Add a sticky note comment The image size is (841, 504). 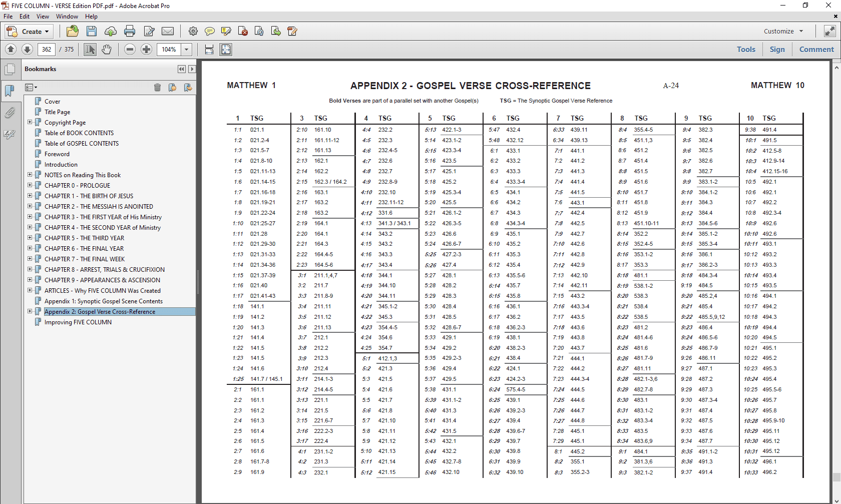[x=210, y=31]
